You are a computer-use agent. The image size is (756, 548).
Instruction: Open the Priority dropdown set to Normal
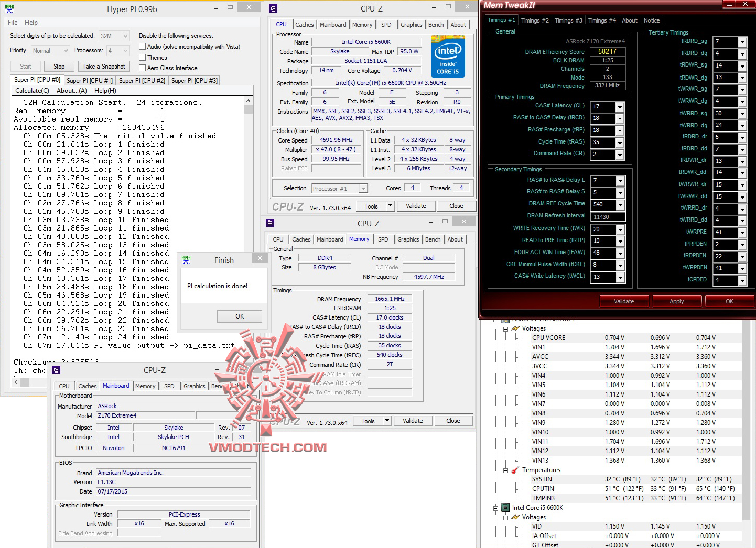50,51
